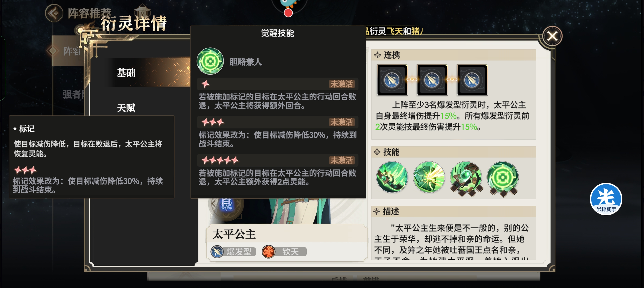Screen dimensions: 644x288
Task: Close the 衍灵详情 panel
Action: [552, 36]
